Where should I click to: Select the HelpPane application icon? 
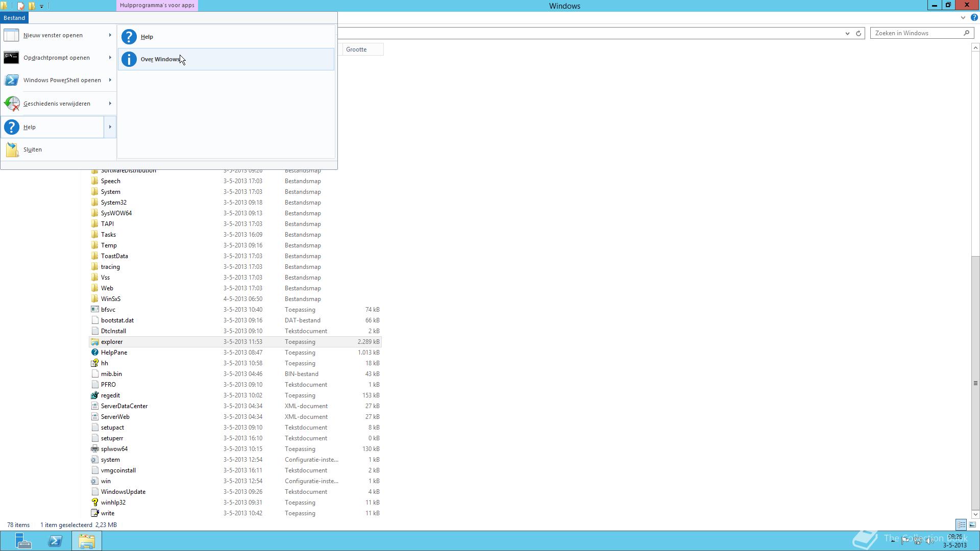point(94,353)
